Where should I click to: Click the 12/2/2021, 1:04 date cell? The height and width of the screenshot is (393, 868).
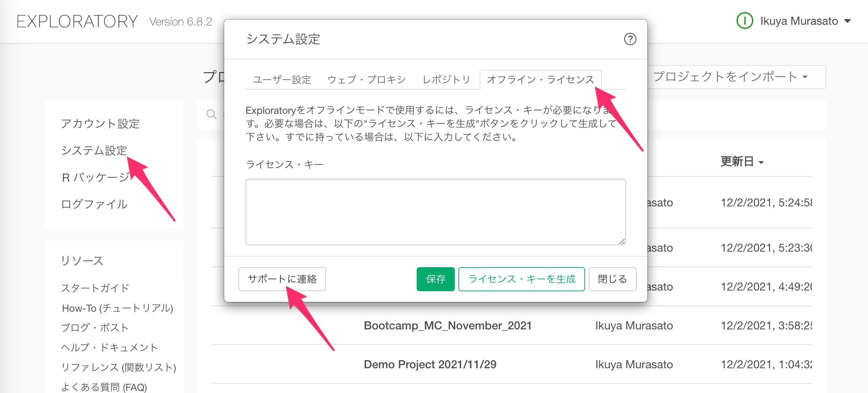(766, 364)
